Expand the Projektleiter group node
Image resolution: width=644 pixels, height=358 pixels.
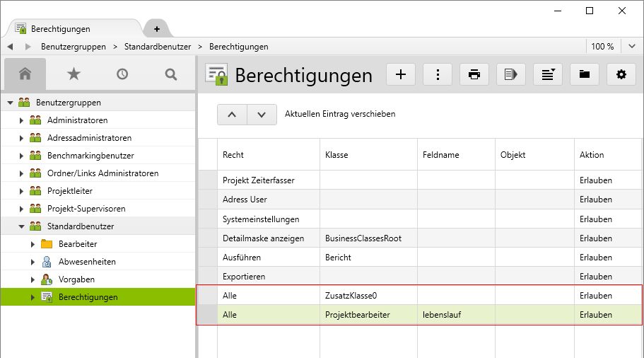21,191
